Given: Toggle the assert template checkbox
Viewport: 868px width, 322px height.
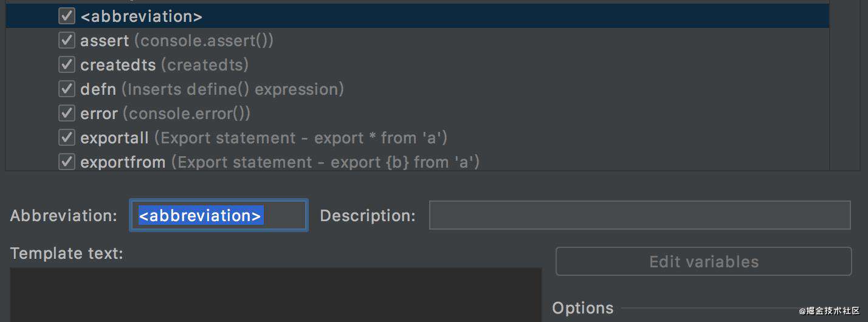Looking at the screenshot, I should (66, 41).
